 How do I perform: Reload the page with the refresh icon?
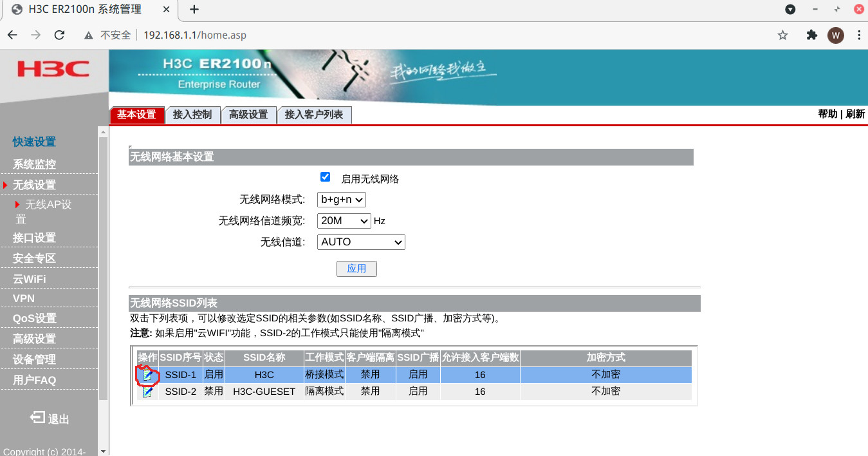pos(59,35)
